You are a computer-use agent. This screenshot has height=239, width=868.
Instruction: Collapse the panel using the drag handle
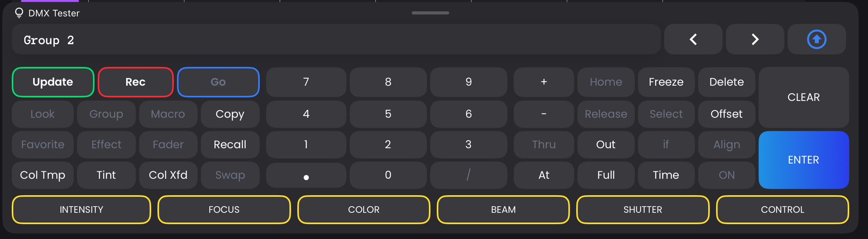point(430,13)
